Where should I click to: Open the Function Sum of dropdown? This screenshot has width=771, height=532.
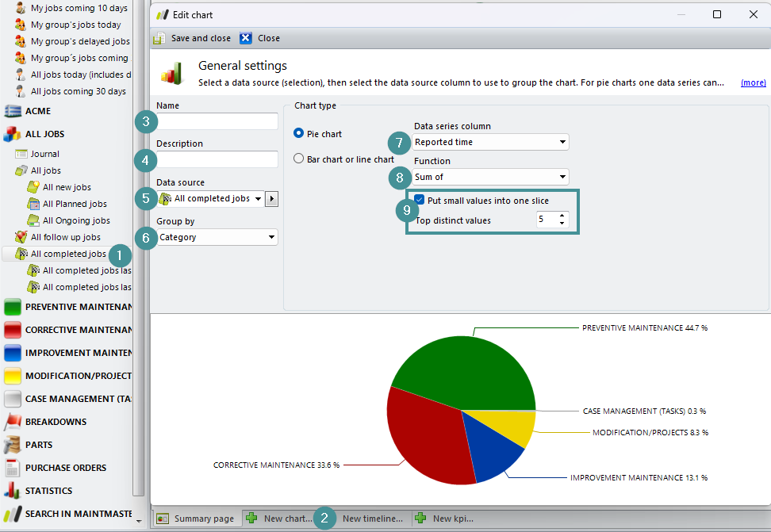tap(490, 177)
